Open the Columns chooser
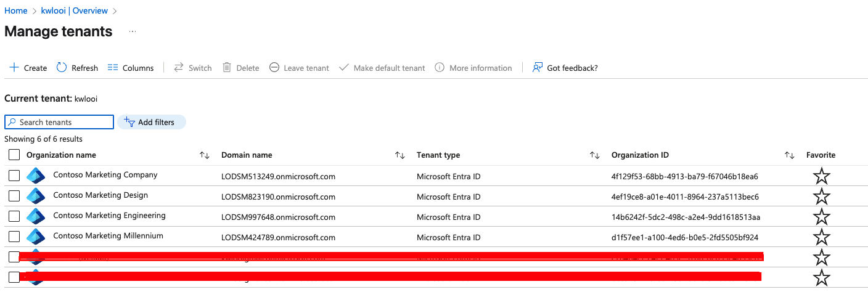Viewport: 868px width, 300px height. [x=131, y=68]
